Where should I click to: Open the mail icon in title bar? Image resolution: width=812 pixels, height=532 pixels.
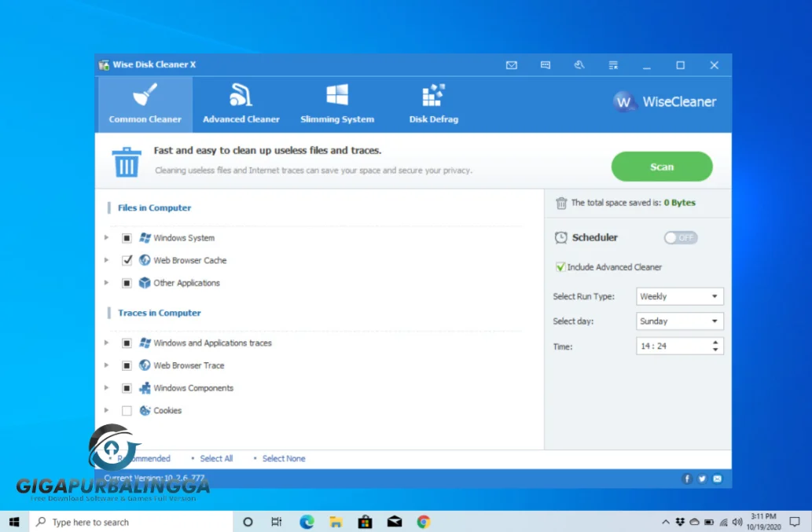(512, 65)
